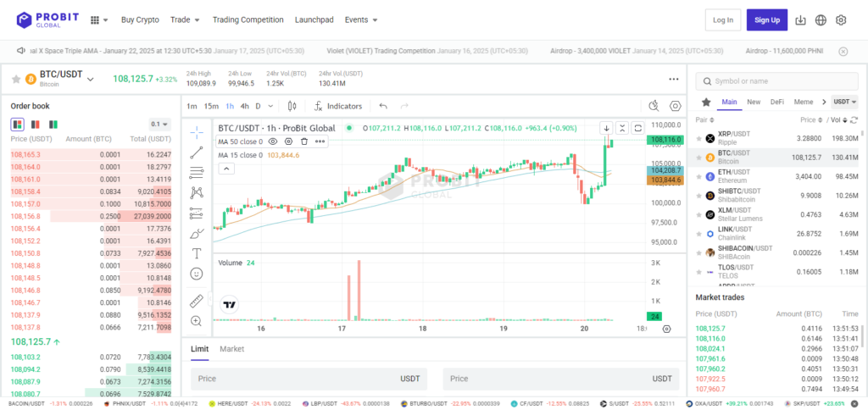
Task: Remove the MA 50 indicator
Action: click(x=304, y=141)
